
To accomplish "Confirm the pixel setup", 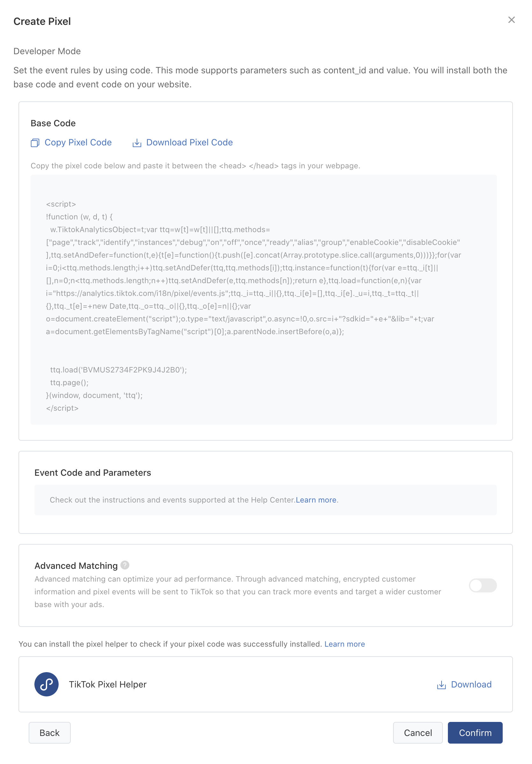I will pos(475,733).
